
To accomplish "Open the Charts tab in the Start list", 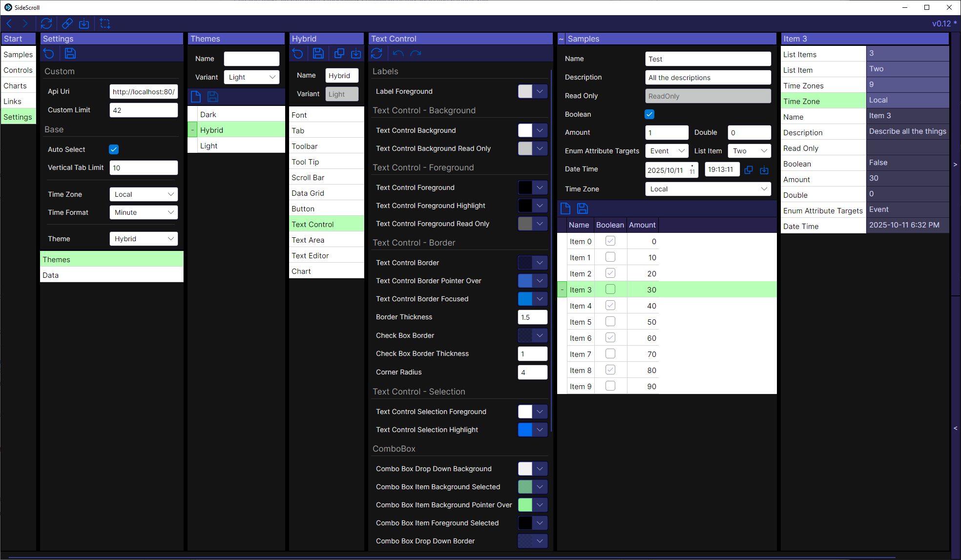I will (x=15, y=86).
